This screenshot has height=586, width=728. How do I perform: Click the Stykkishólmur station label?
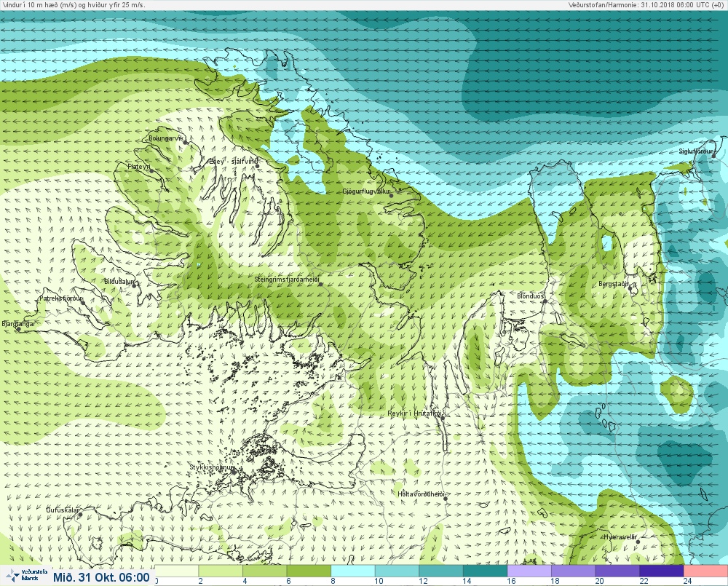click(211, 467)
